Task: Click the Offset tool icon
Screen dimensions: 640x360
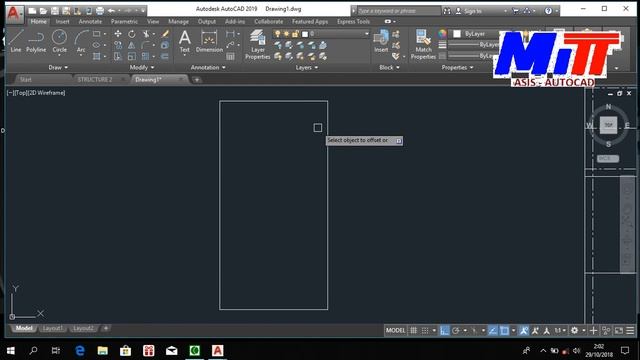Action: pos(165,56)
